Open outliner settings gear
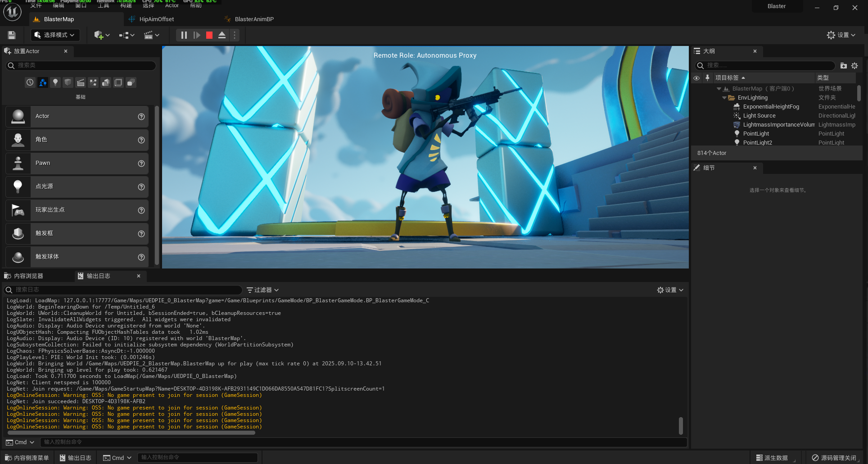 pos(854,66)
